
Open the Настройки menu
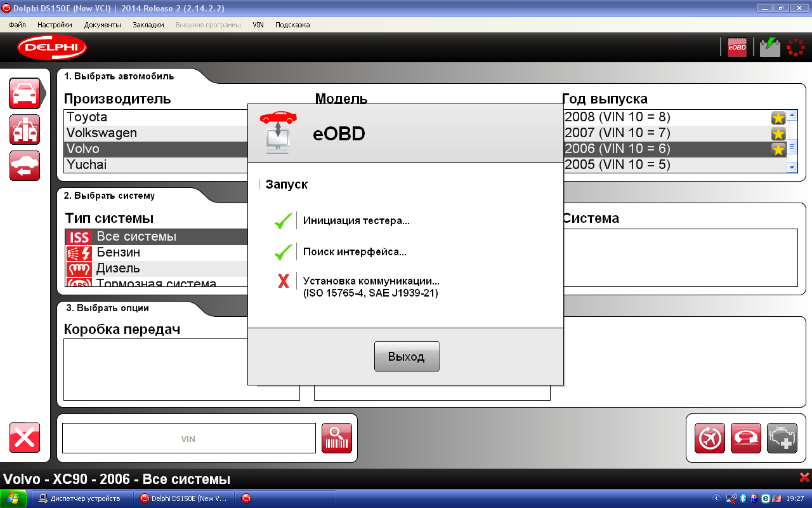[x=55, y=25]
